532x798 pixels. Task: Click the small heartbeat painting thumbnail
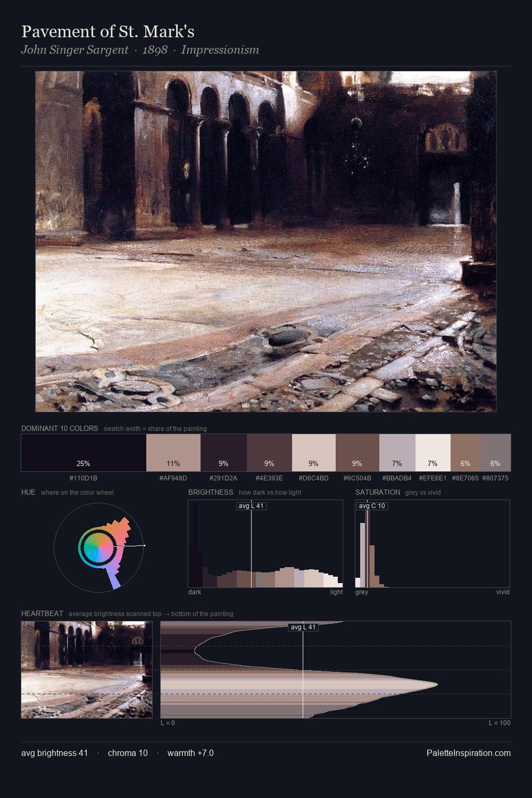(87, 670)
